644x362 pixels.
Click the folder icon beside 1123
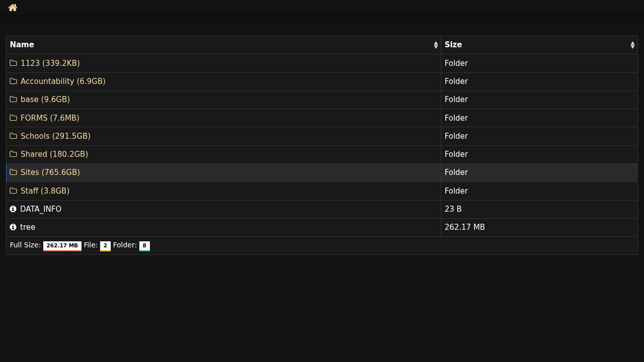pos(14,63)
